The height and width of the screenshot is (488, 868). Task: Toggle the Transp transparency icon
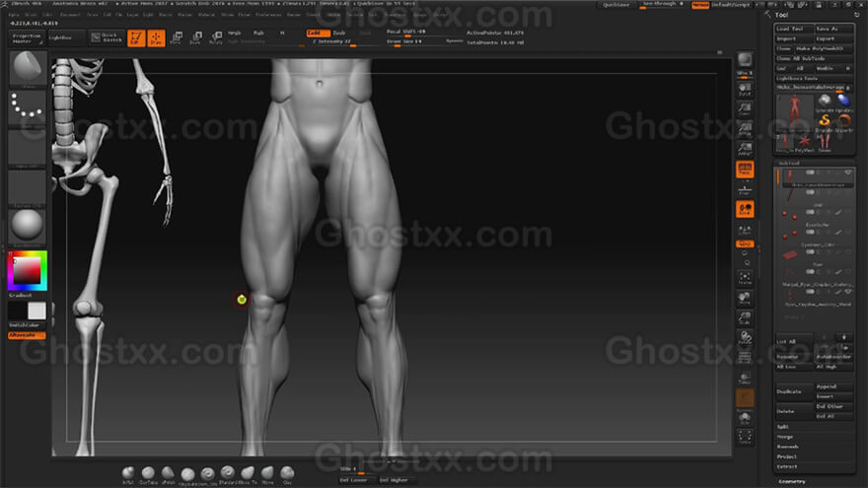pyautogui.click(x=745, y=379)
